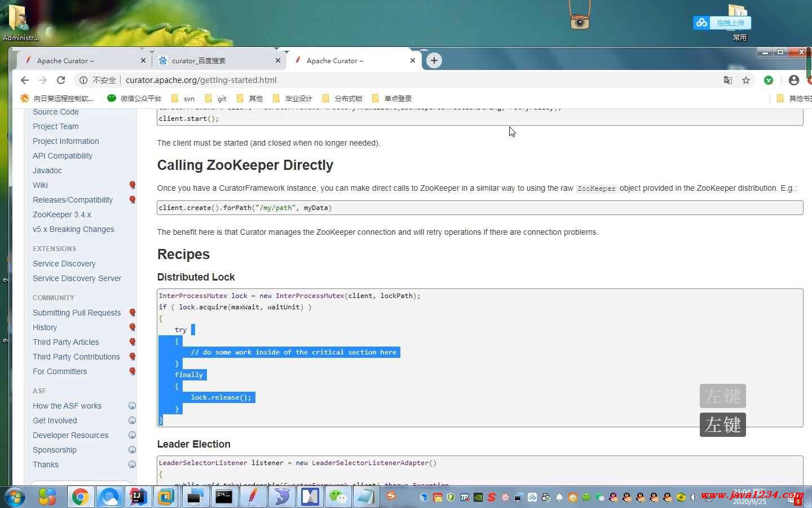This screenshot has width=812, height=508.
Task: Select the Administr... desktop folder icon
Action: tap(21, 23)
